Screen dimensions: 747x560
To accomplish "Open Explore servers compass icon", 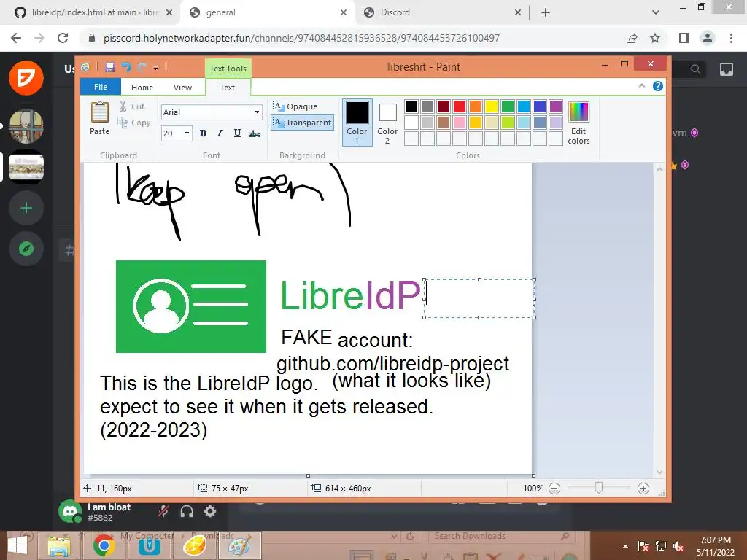I will [x=26, y=249].
